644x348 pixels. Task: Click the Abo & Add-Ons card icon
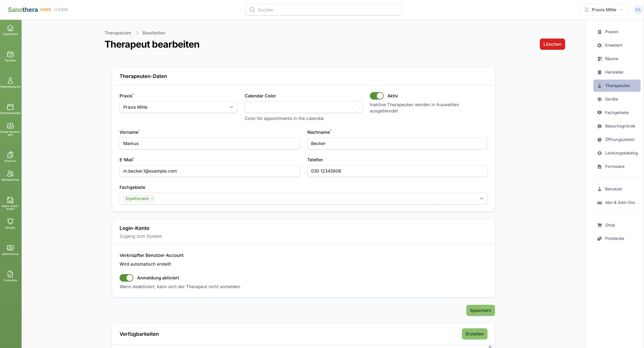click(x=600, y=203)
